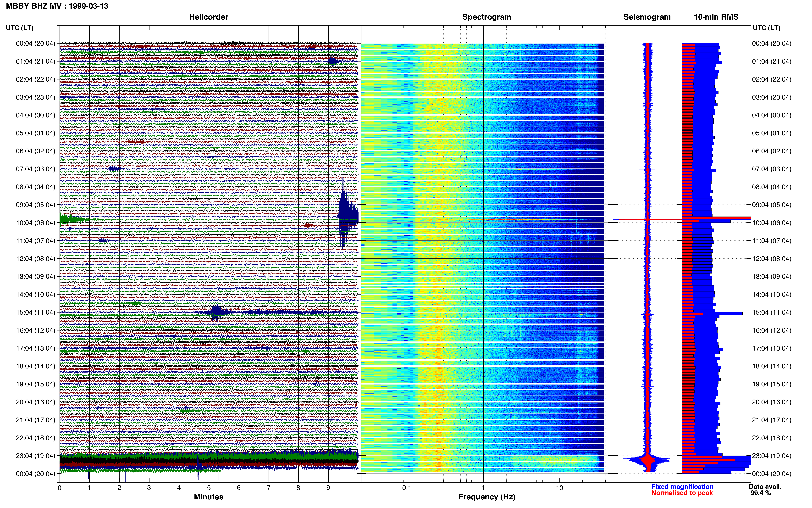Click left time label '12:04 (08:04)'
The height and width of the screenshot is (508, 812).
coord(36,259)
